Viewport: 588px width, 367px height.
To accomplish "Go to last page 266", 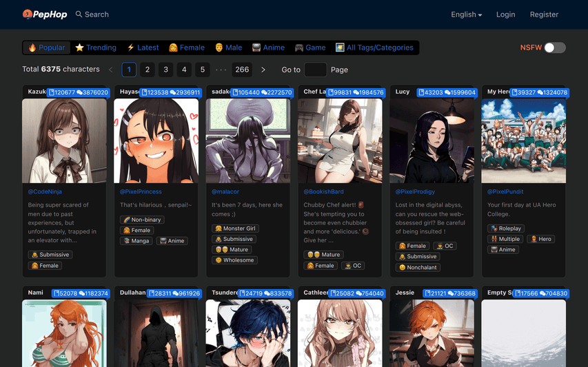I will 242,70.
